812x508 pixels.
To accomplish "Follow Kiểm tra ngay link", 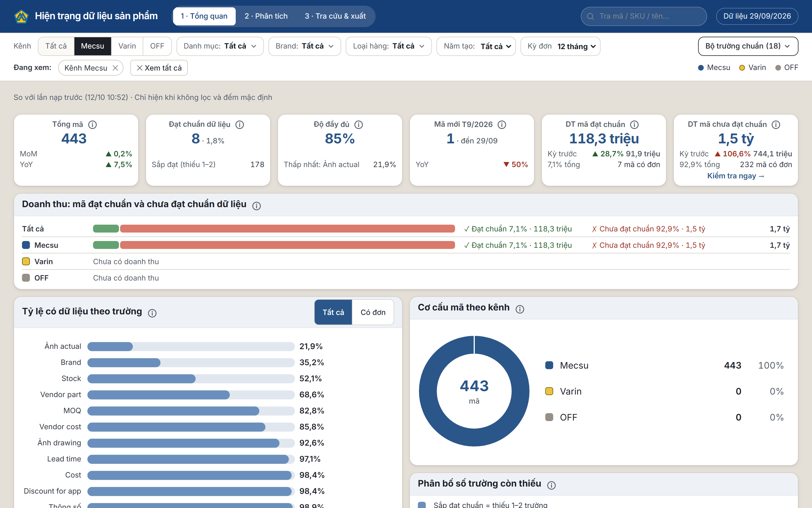I will pos(736,176).
